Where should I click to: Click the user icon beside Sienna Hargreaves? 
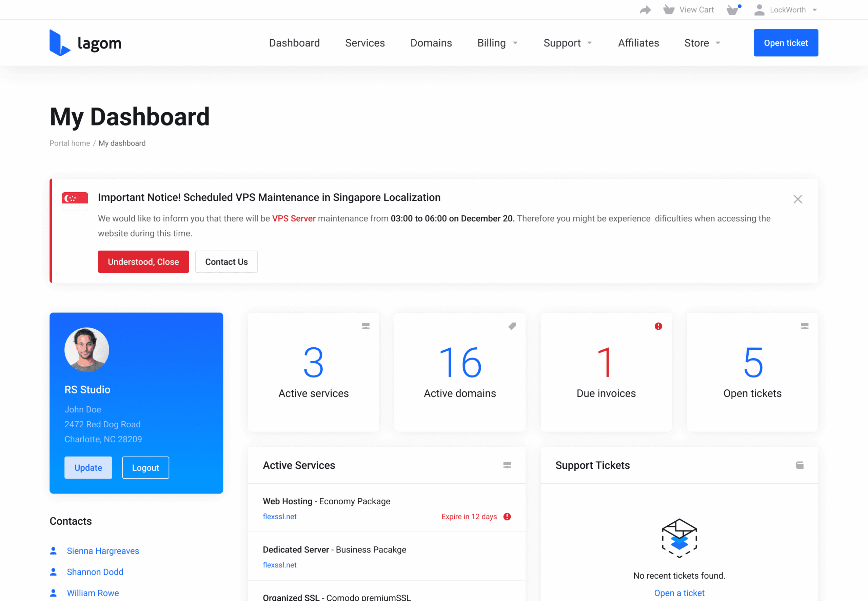click(x=54, y=550)
